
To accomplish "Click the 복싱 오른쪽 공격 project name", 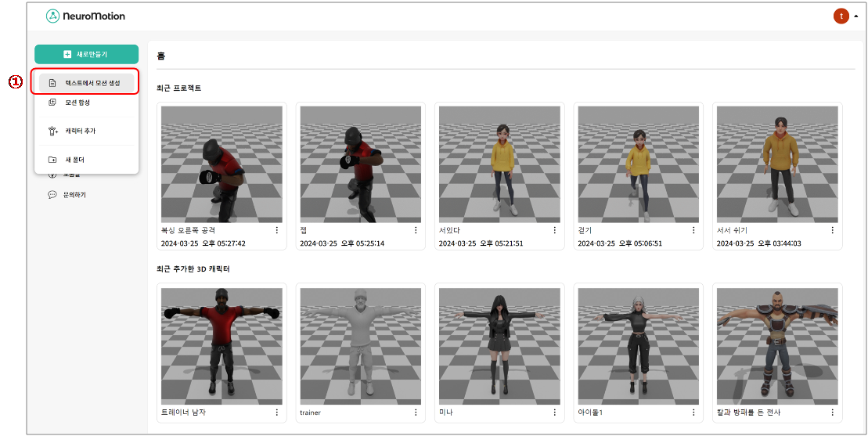I will pyautogui.click(x=188, y=230).
